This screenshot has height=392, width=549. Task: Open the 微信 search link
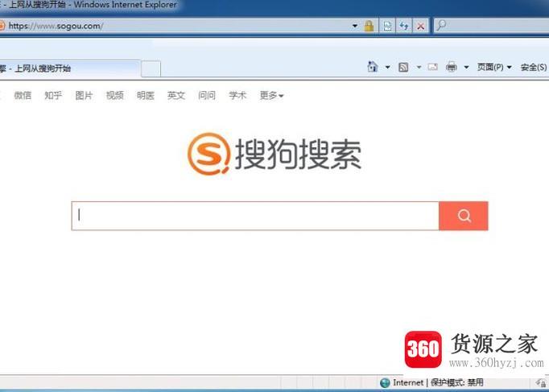tap(23, 95)
